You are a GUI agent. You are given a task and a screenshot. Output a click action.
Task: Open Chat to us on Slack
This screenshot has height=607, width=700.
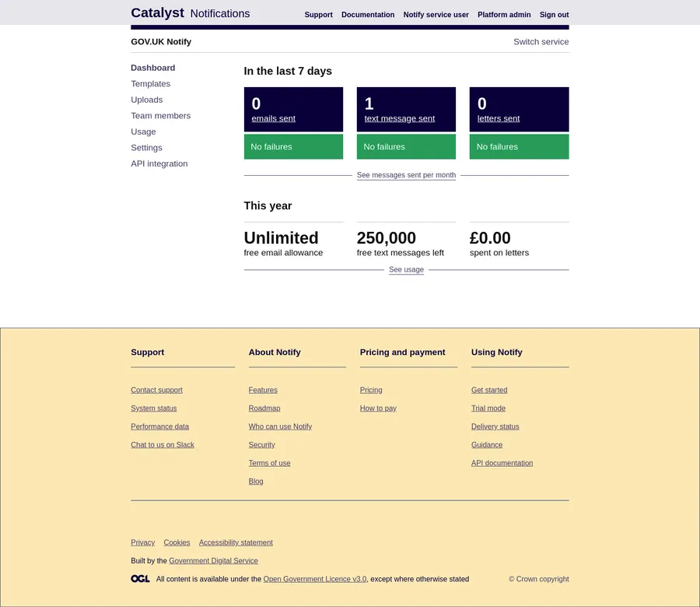click(x=163, y=445)
